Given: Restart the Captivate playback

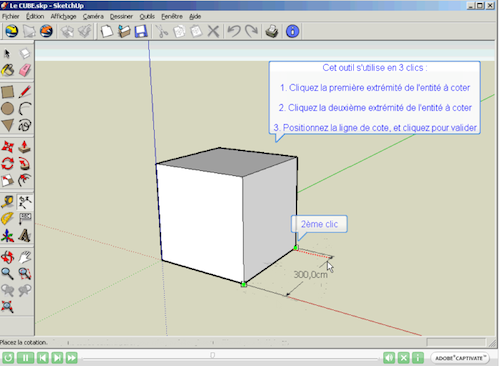Looking at the screenshot, I should [8, 358].
